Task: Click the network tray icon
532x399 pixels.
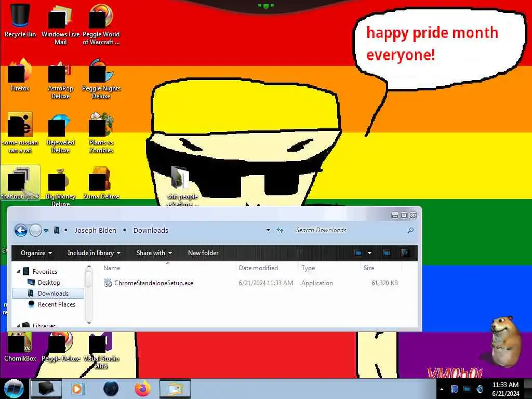Action: (x=467, y=389)
